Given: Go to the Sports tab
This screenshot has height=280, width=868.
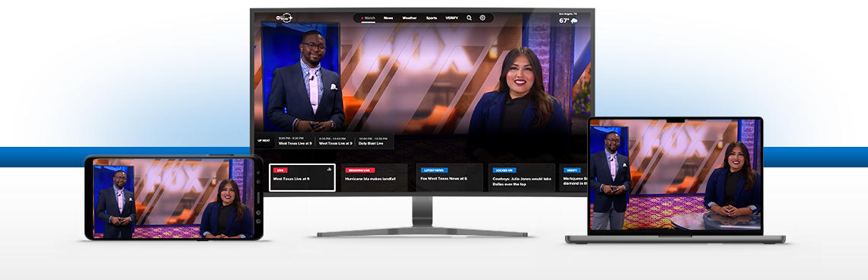Looking at the screenshot, I should tap(431, 17).
